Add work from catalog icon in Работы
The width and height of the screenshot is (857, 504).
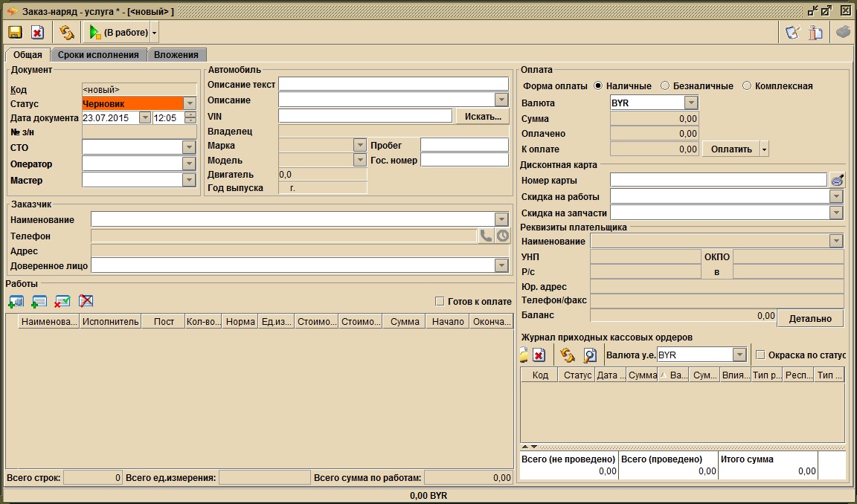click(x=16, y=301)
